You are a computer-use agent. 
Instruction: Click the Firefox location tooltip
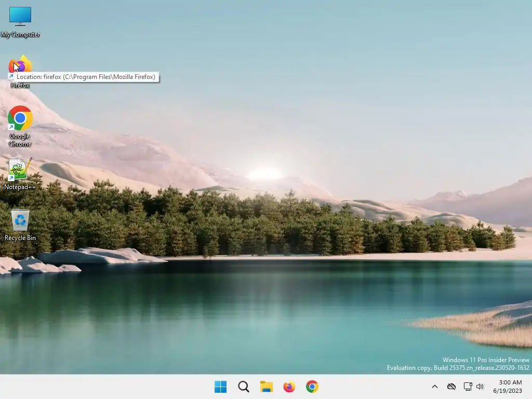click(87, 77)
